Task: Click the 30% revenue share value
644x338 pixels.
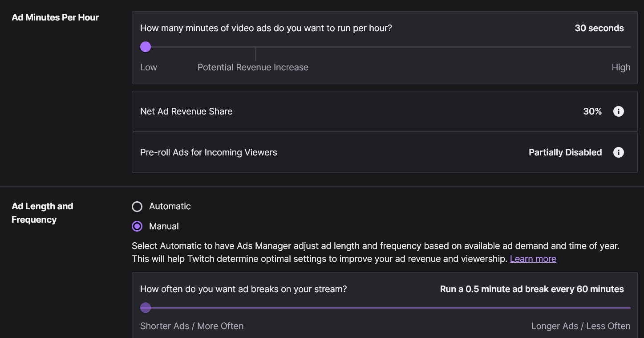Action: tap(592, 111)
